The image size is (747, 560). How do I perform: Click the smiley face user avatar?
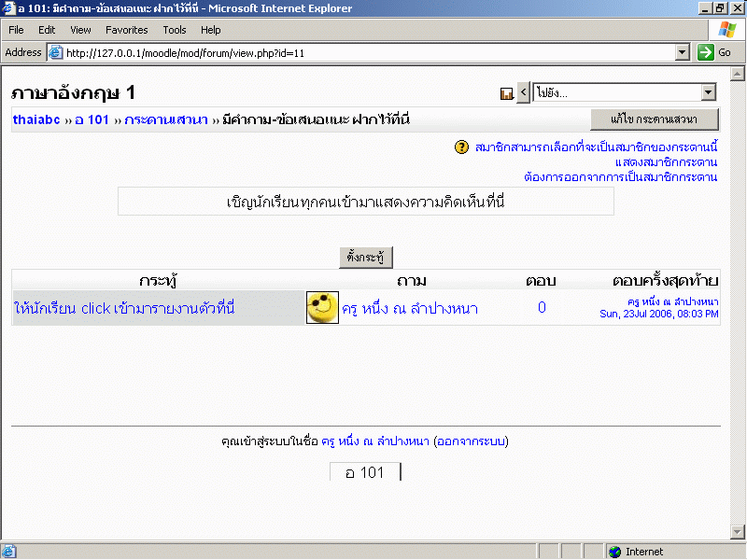[322, 308]
